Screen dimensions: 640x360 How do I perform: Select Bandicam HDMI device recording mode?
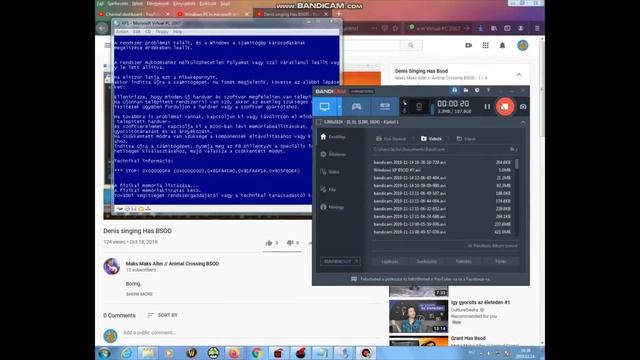384,107
